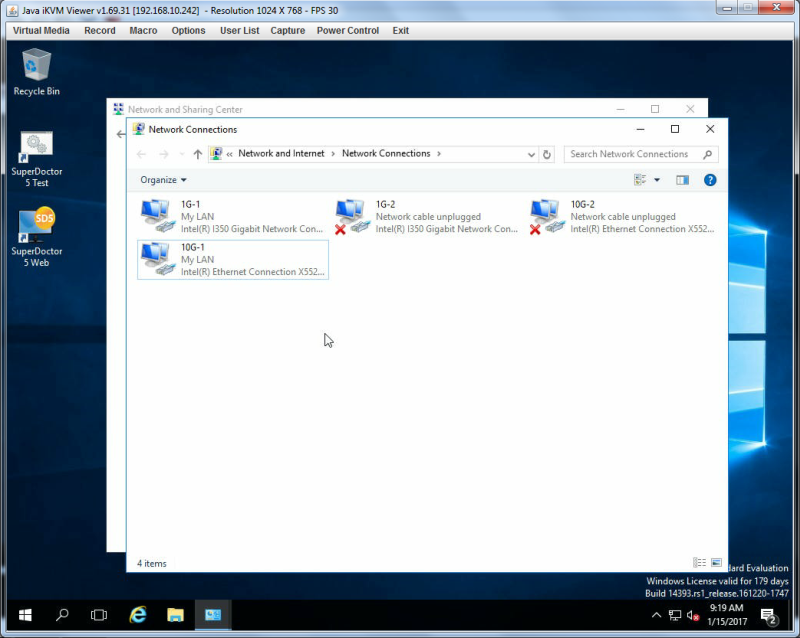The image size is (800, 638).
Task: Navigate up one level with up arrow
Action: click(x=197, y=154)
